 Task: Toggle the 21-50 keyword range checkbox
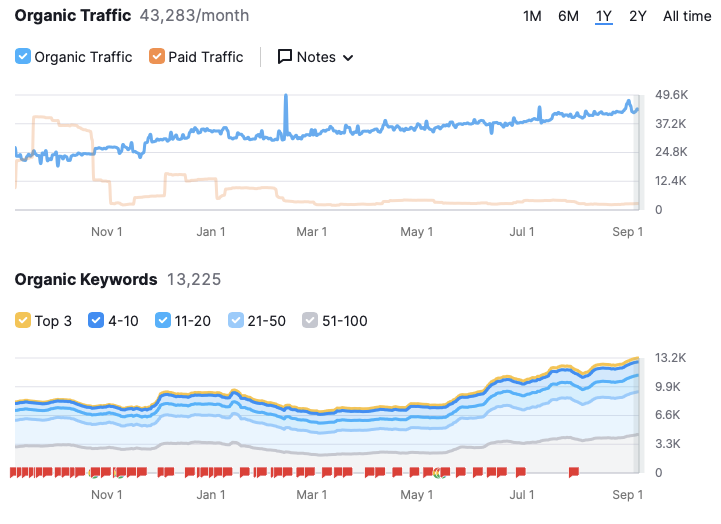click(237, 321)
